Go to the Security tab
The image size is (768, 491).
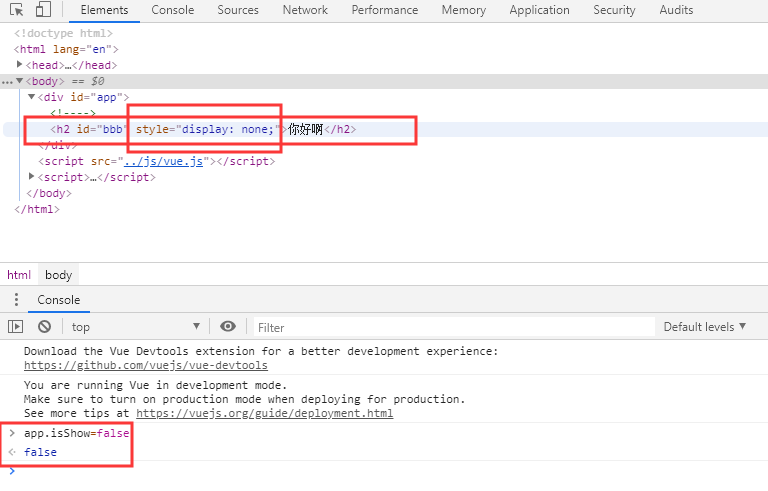614,10
